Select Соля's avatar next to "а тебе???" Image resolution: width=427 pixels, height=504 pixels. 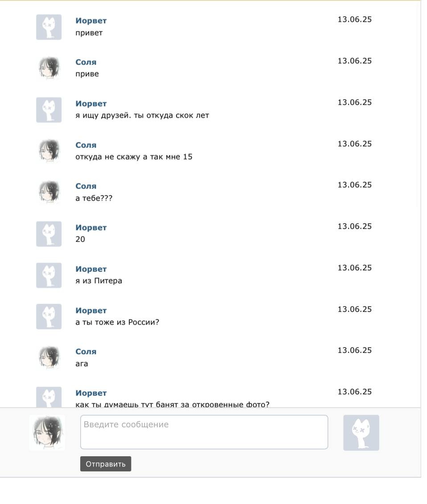click(x=49, y=192)
